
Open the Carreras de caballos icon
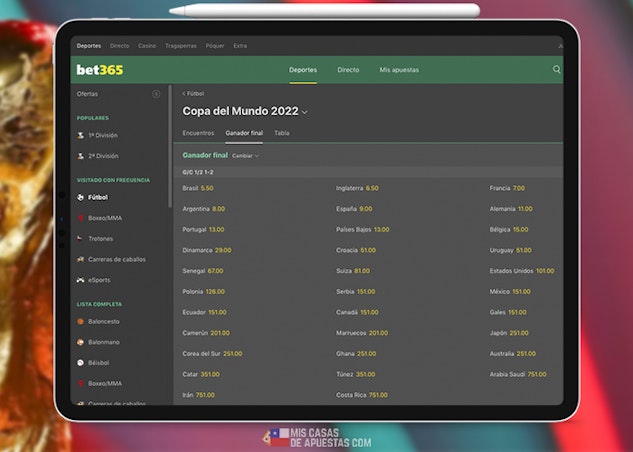(81, 259)
